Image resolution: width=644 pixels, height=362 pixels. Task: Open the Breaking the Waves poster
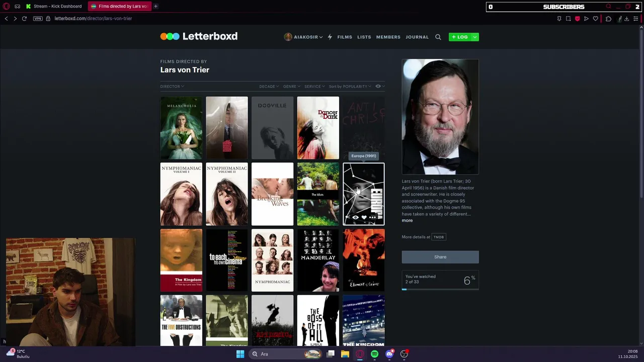point(272,194)
